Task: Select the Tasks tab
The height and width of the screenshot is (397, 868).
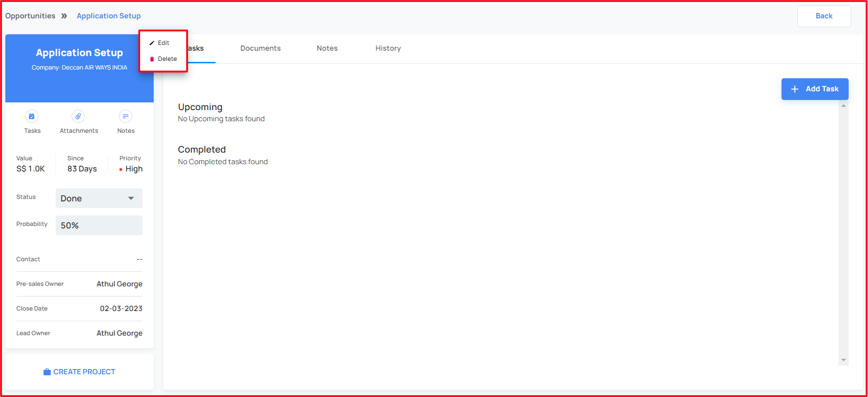Action: point(196,48)
